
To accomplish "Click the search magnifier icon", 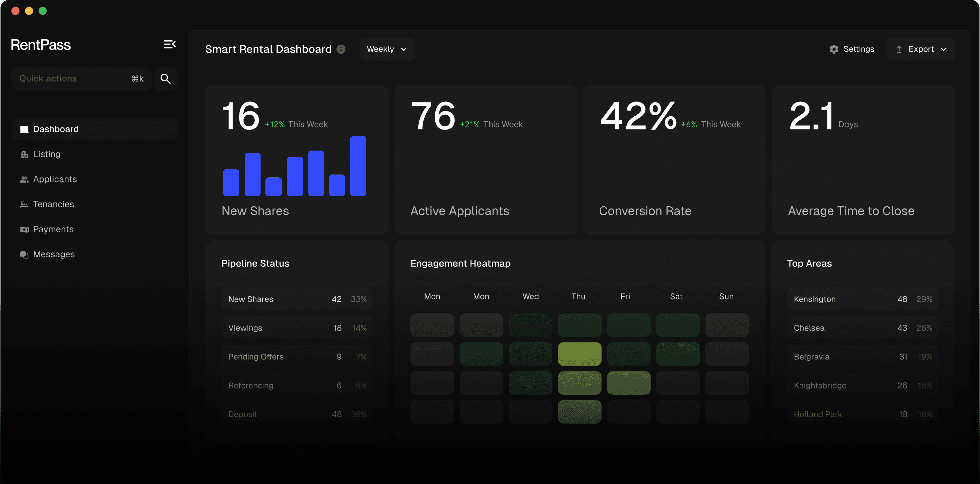I will [165, 79].
